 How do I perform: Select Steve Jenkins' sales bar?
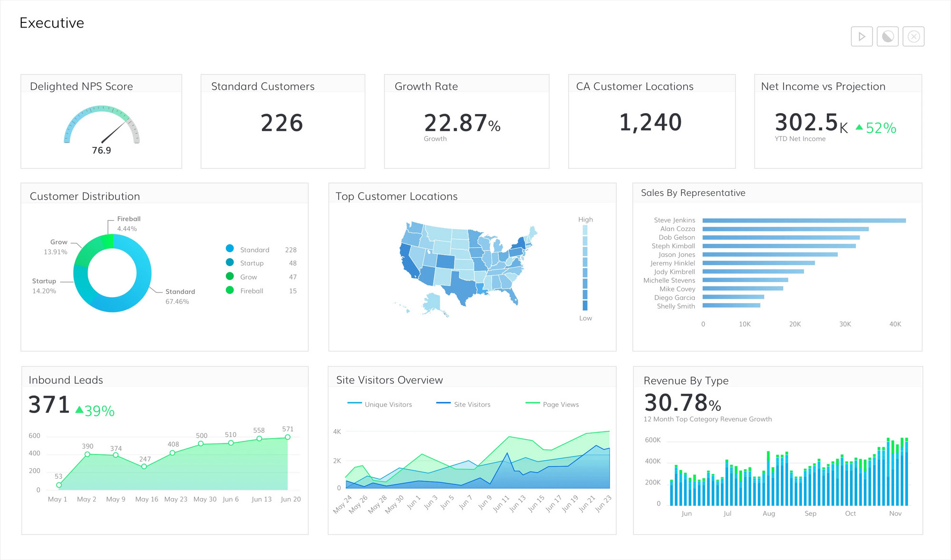pos(804,220)
